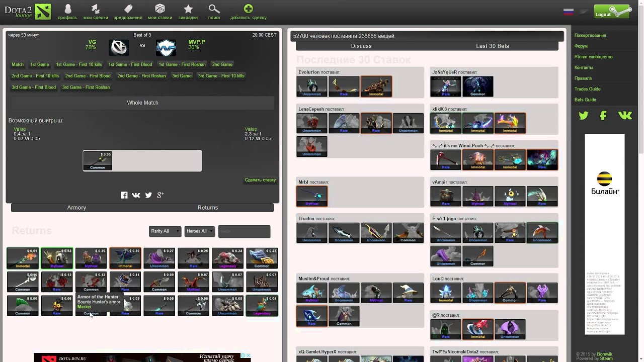Open Bets Guide link
This screenshot has width=644, height=362.
[585, 100]
